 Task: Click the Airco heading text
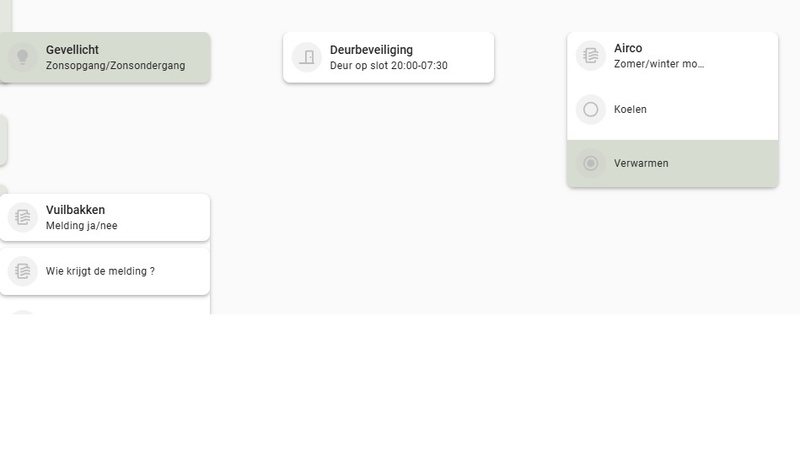click(x=628, y=48)
